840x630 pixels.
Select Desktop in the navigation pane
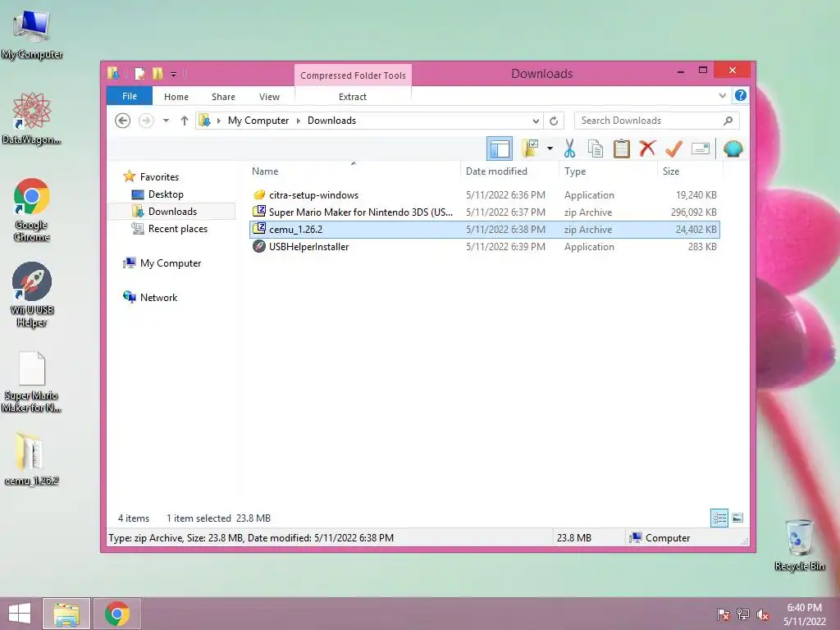click(166, 194)
